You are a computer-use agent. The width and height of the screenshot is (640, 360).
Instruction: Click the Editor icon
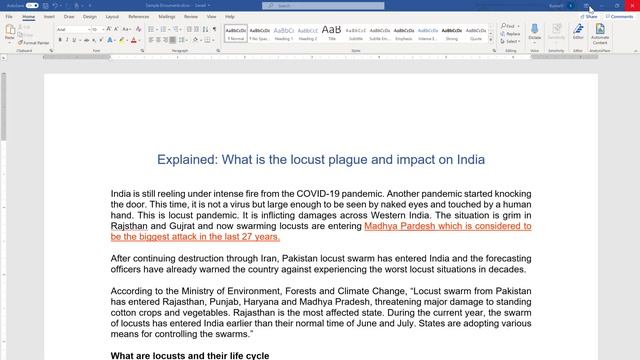coord(578,32)
